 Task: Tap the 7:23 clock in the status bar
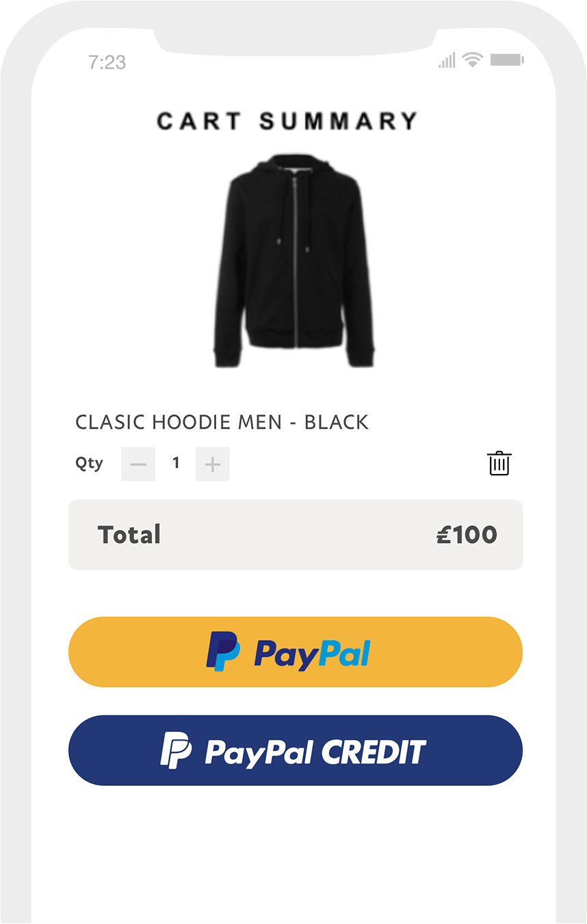107,62
